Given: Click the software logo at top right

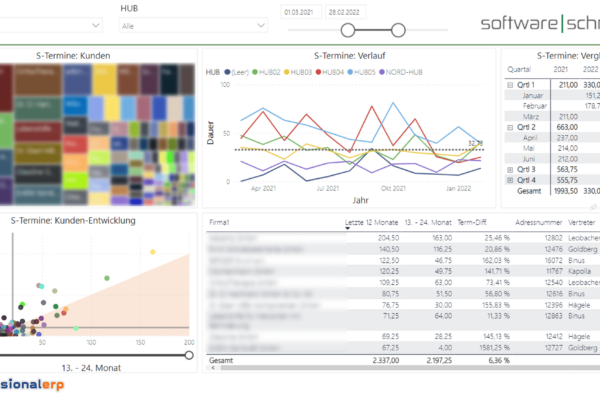Looking at the screenshot, I should click(x=540, y=23).
